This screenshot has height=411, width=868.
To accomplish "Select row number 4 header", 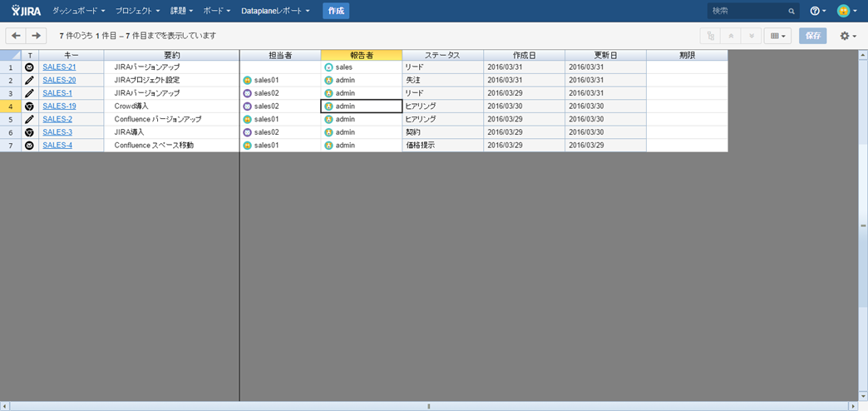I will [x=11, y=106].
